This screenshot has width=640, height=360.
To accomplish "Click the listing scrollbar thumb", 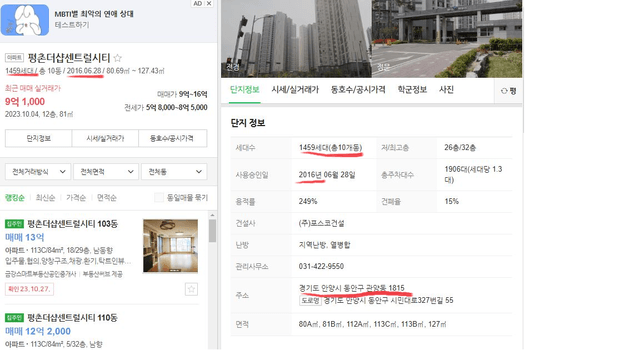I will coord(212,231).
